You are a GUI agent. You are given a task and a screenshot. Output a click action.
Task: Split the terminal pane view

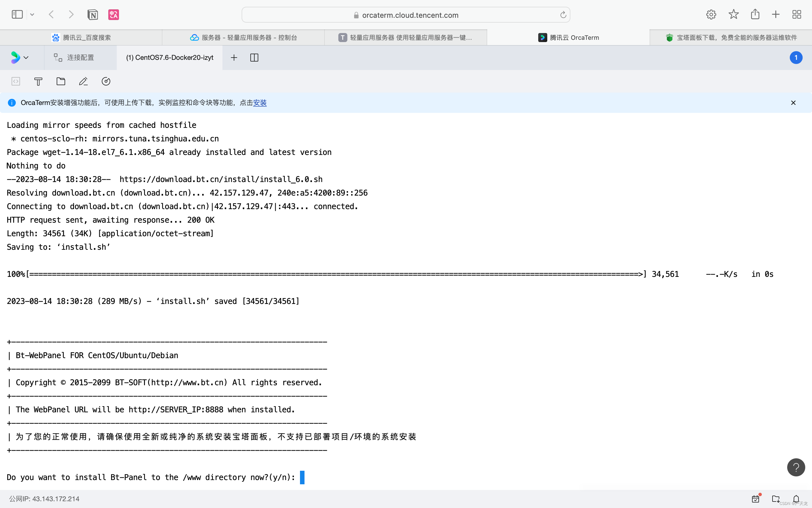click(x=254, y=58)
